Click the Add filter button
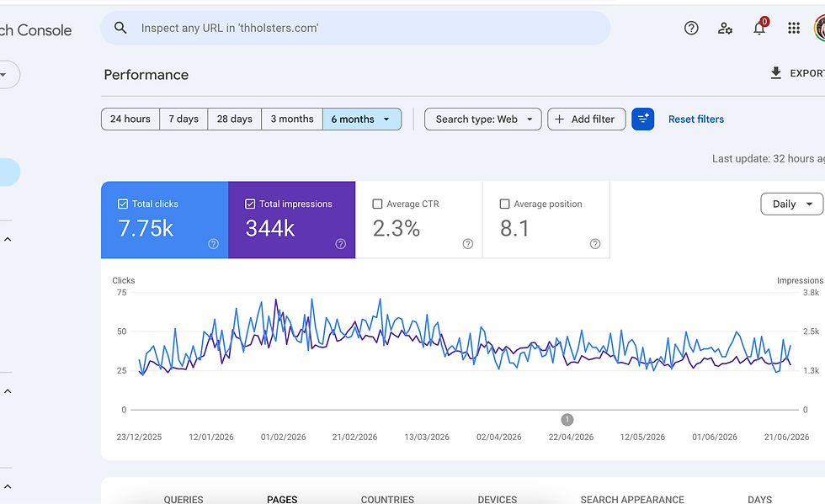The width and height of the screenshot is (825, 504). [587, 119]
